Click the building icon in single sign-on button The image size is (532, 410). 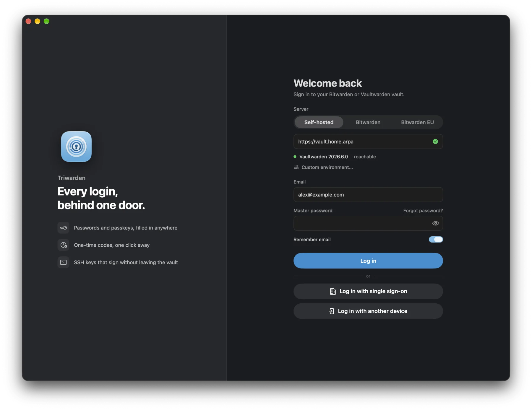(x=333, y=291)
